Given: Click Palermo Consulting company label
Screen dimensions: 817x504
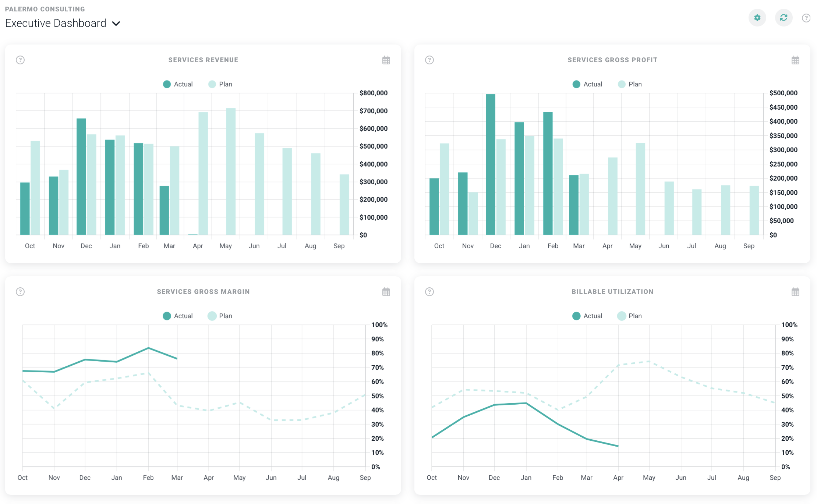Looking at the screenshot, I should 45,9.
